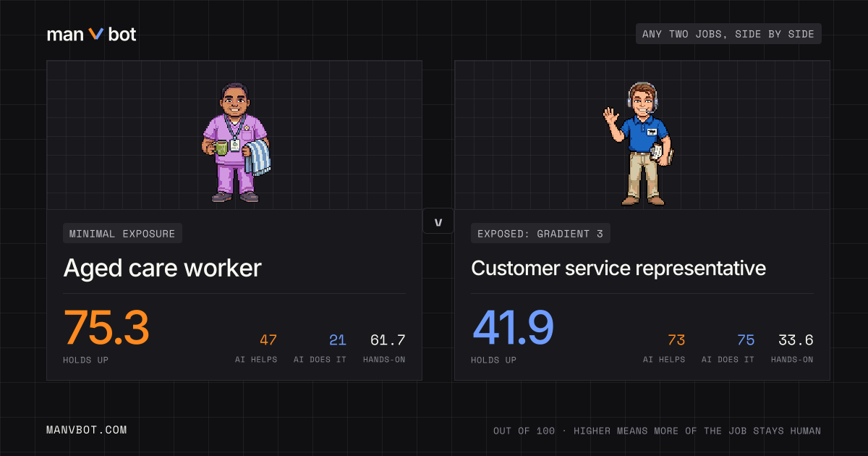Click the HANDS-ON value 33.6
Screen dimensions: 868x456
tap(796, 340)
